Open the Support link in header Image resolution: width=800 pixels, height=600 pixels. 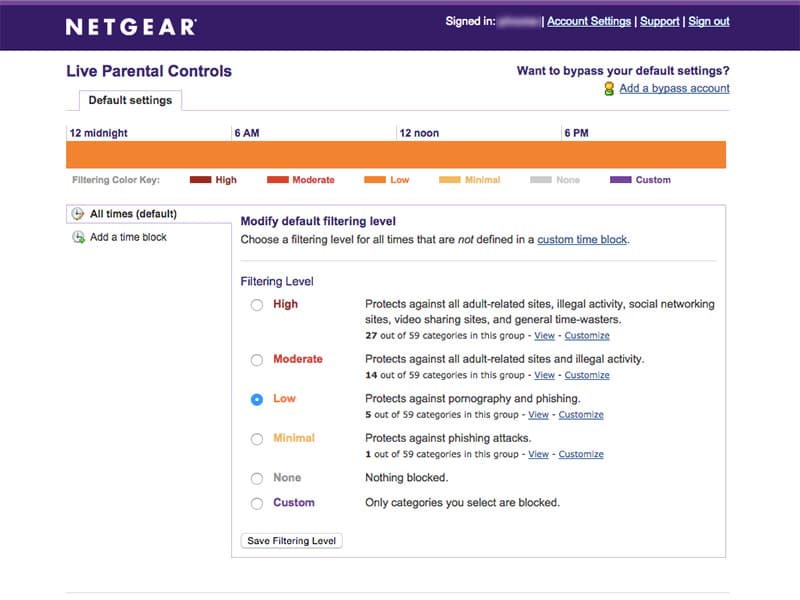point(659,21)
